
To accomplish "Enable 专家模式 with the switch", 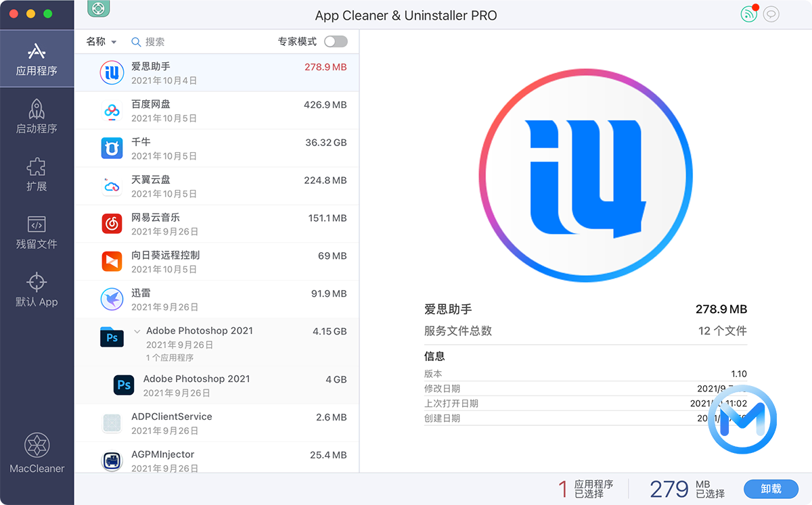I will point(336,41).
